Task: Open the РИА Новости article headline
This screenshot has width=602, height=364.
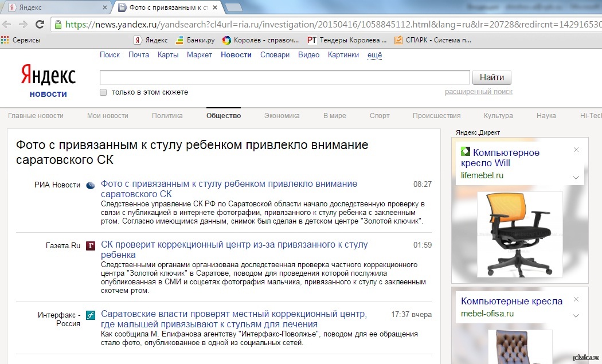Action: [229, 189]
